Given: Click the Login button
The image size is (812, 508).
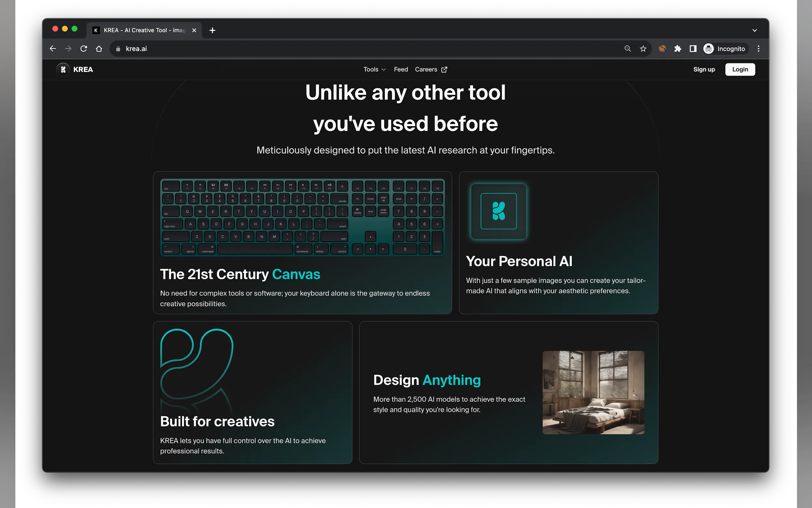Looking at the screenshot, I should coord(740,69).
